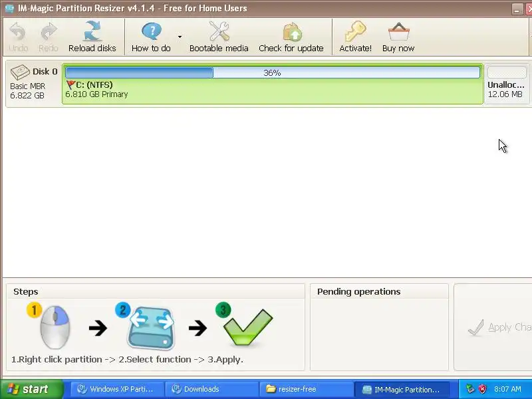Switch to resizer-free folder taskbar button
Viewport: 532px width, 399px height.
tap(306, 389)
